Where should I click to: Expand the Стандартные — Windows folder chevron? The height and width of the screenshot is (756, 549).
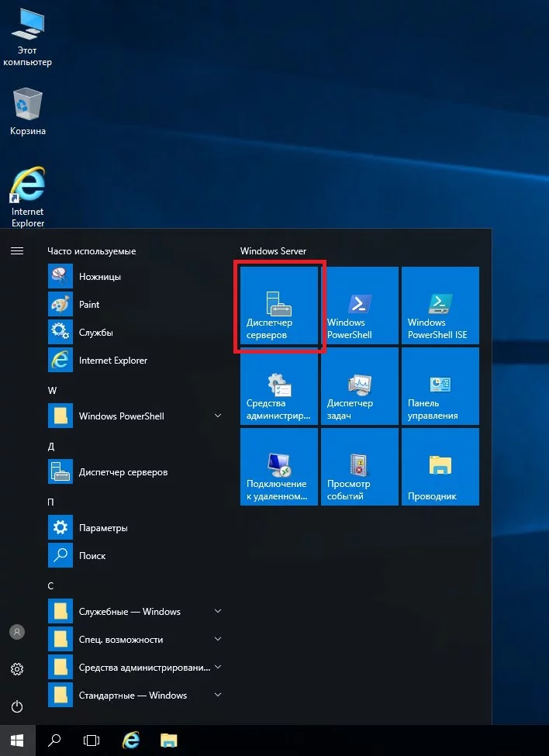click(218, 695)
